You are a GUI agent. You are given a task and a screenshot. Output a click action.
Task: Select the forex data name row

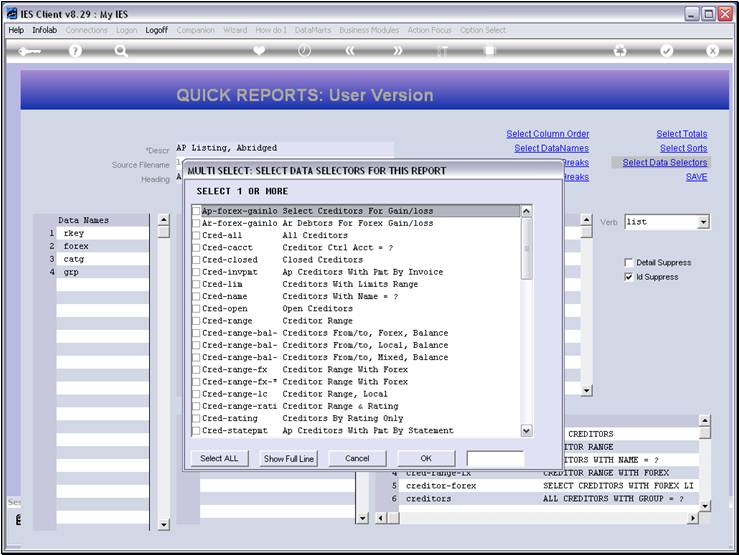pos(102,246)
